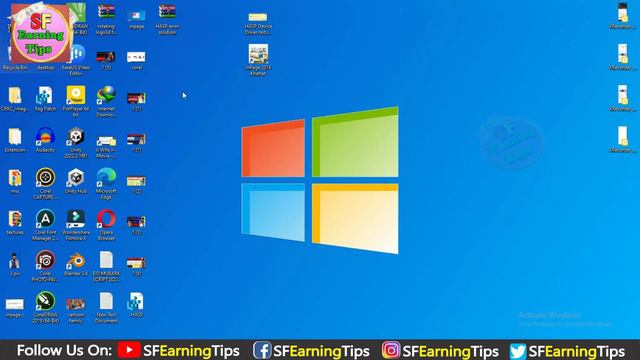Select the corel image file

coord(136,60)
